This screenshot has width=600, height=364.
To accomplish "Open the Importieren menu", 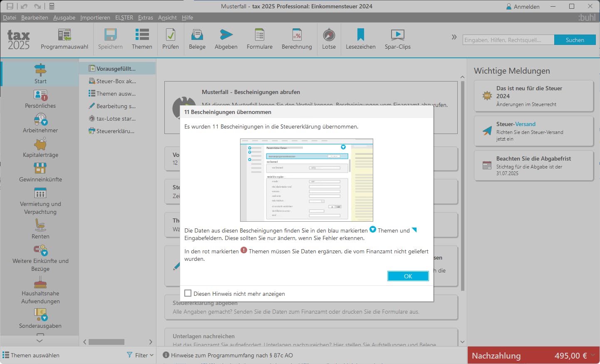I will click(95, 17).
